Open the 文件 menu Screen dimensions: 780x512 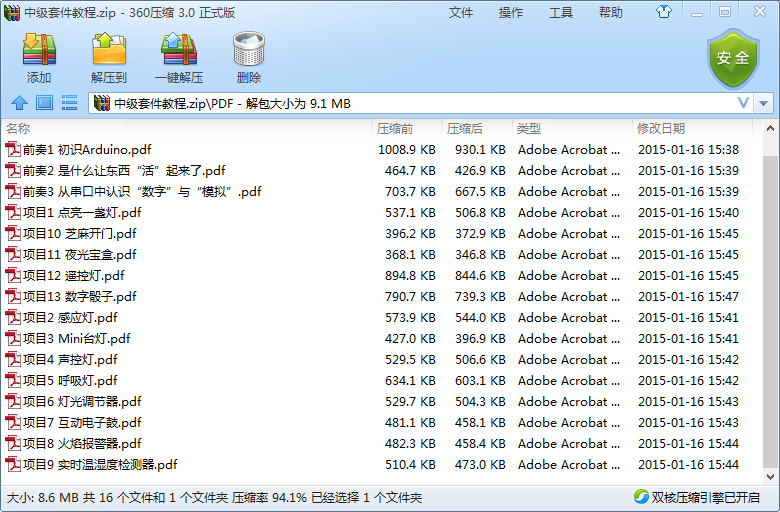461,12
